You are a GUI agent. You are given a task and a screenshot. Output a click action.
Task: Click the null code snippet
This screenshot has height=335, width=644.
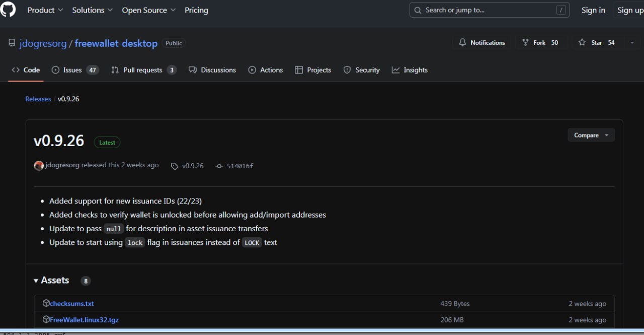coord(114,229)
